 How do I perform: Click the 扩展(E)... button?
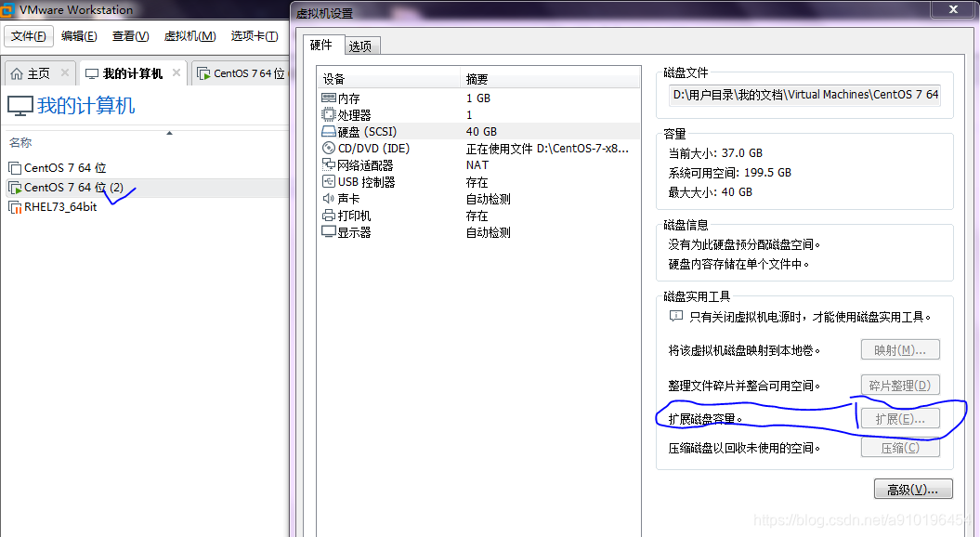pos(900,419)
